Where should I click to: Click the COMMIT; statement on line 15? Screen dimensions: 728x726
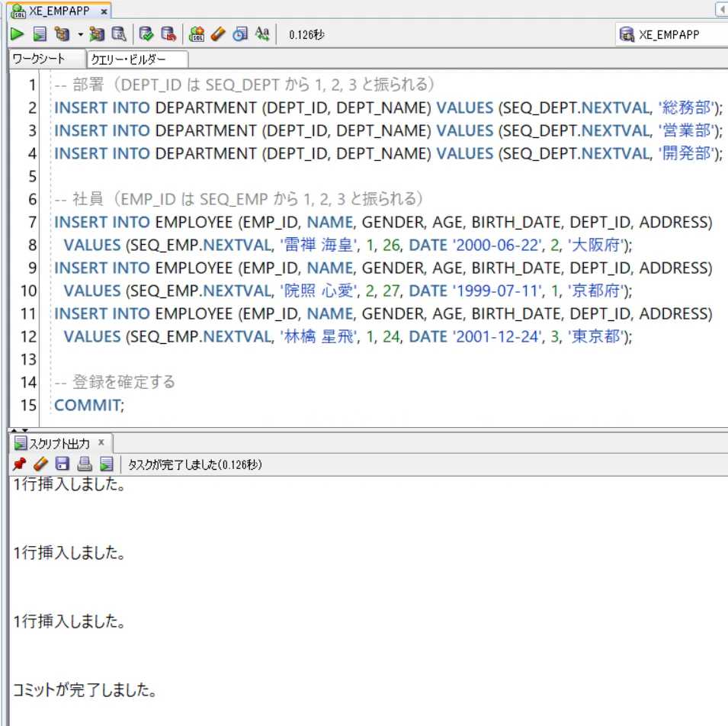[89, 405]
